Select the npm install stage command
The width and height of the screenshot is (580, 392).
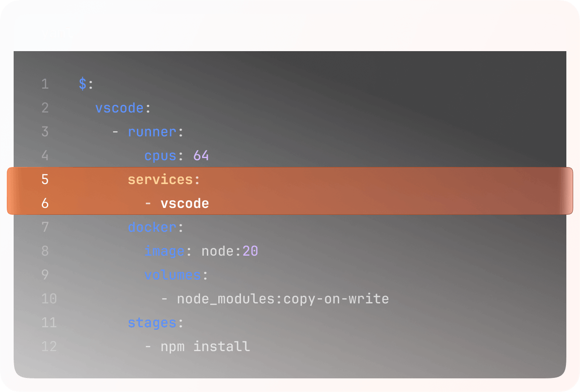click(205, 346)
